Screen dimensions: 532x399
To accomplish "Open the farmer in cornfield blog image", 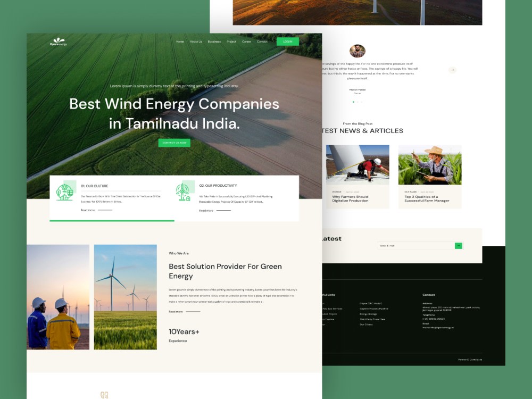I will point(430,165).
